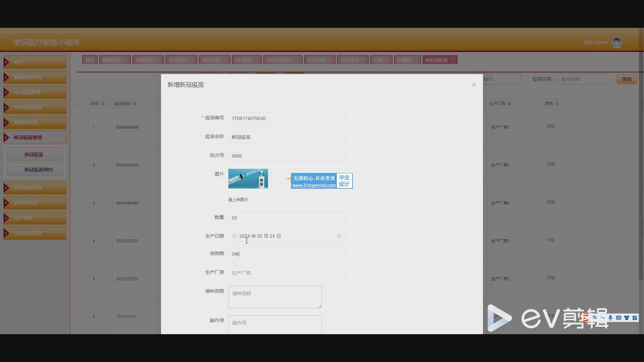Switch to the 首页 tab
Image resolution: width=644 pixels, height=362 pixels.
click(x=90, y=60)
